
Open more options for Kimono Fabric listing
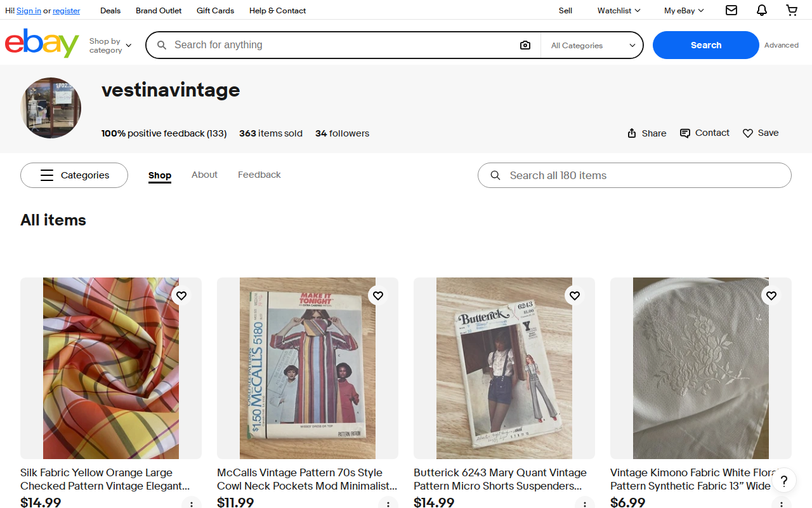pyautogui.click(x=782, y=504)
